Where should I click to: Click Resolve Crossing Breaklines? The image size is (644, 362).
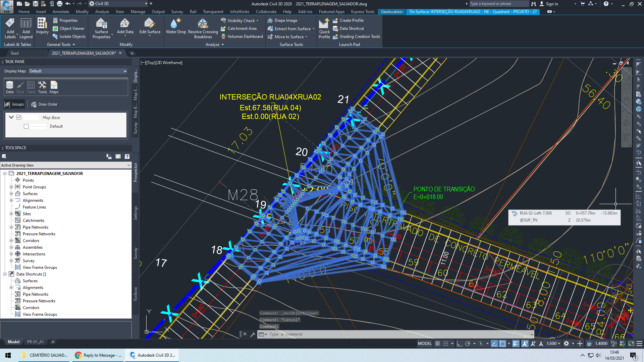[x=203, y=28]
